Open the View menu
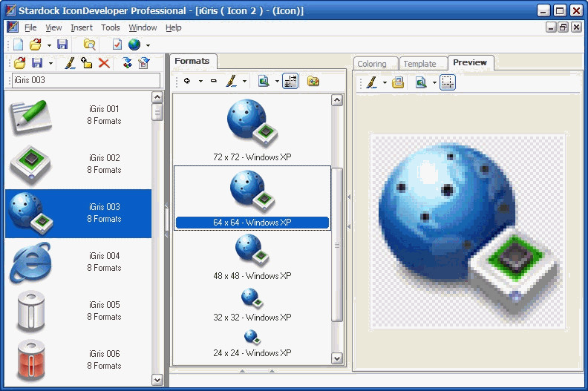This screenshot has width=588, height=391. pos(53,27)
